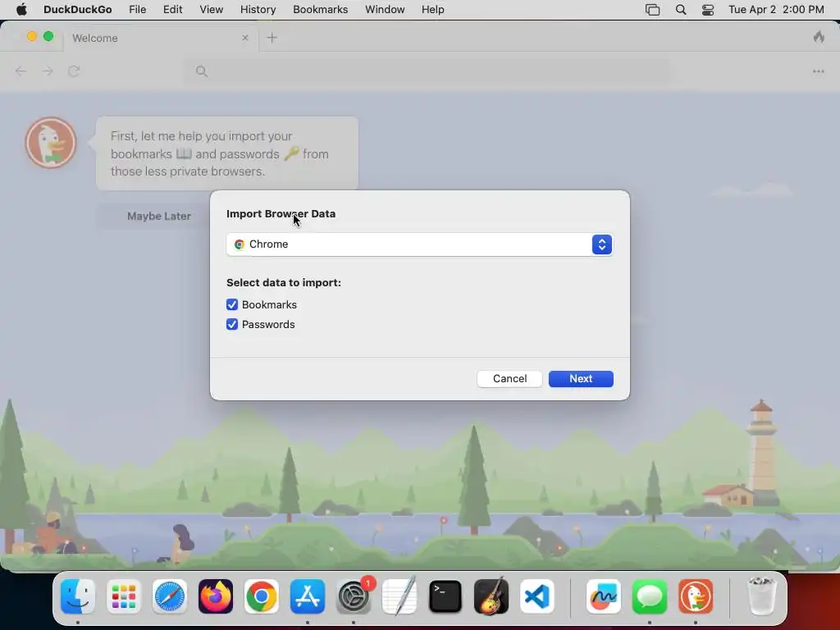Click the yellow minimize window button

click(x=32, y=36)
